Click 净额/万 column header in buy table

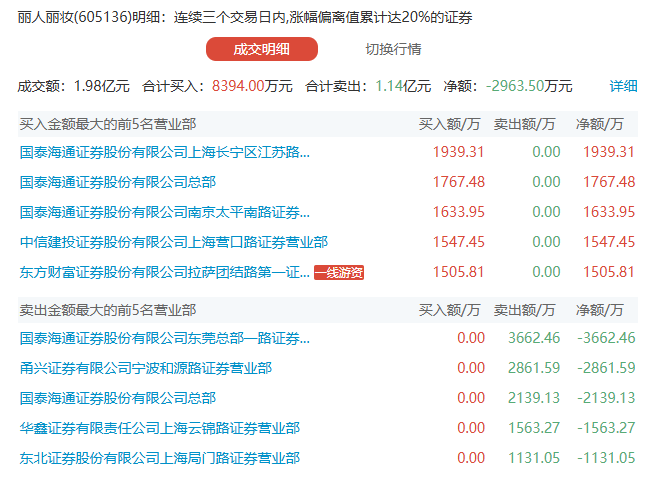[600, 124]
